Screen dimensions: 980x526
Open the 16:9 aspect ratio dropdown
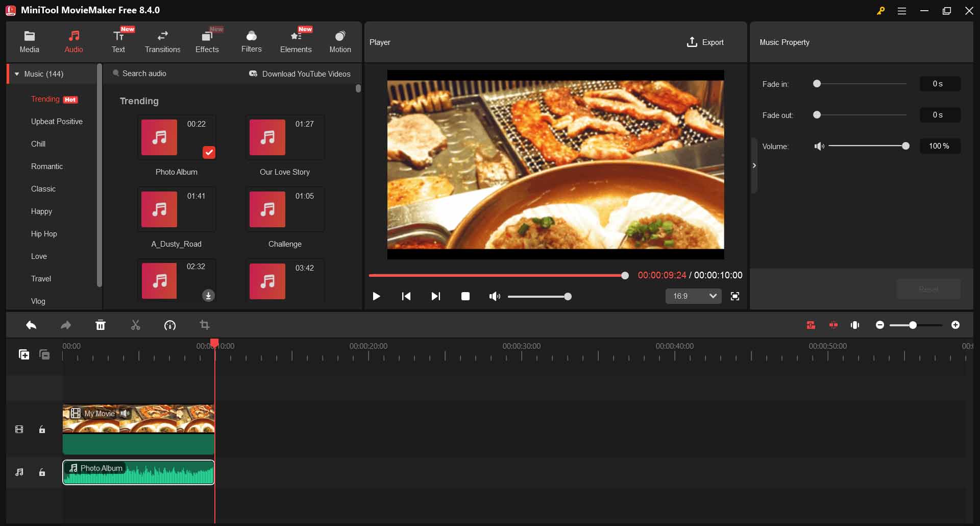693,296
